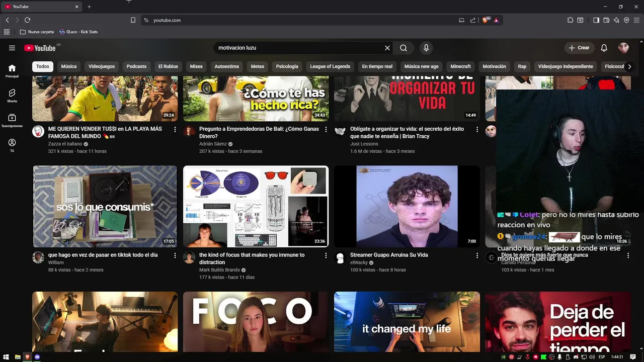Open Suscripciones in the sidebar
Image resolution: width=644 pixels, height=362 pixels.
(12, 120)
